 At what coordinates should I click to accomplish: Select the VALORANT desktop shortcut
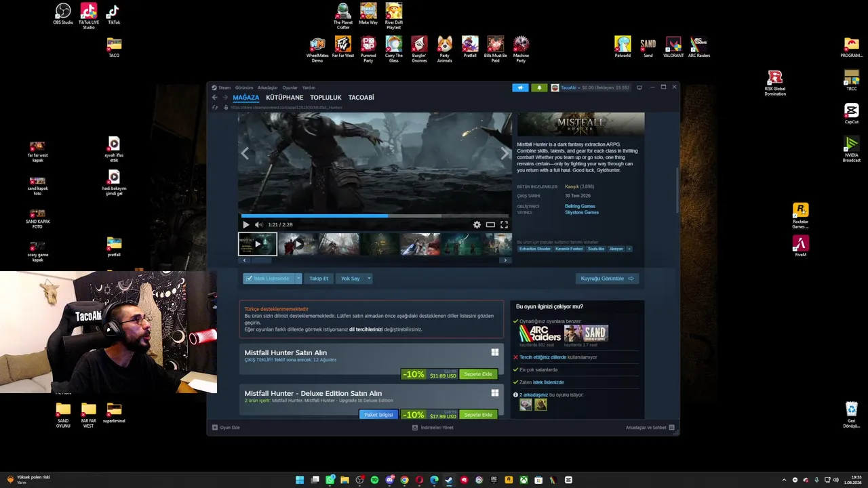tap(673, 47)
